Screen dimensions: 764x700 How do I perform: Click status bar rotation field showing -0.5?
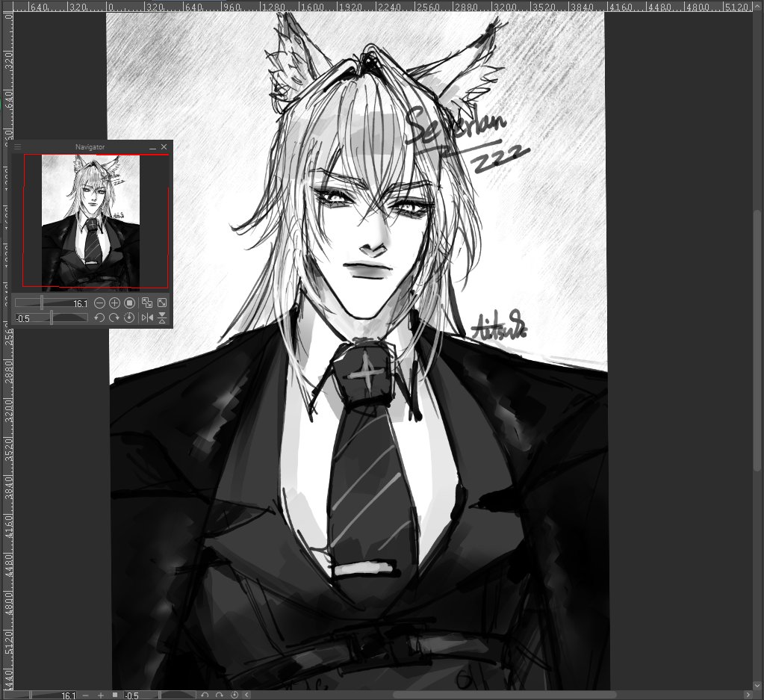pos(159,695)
